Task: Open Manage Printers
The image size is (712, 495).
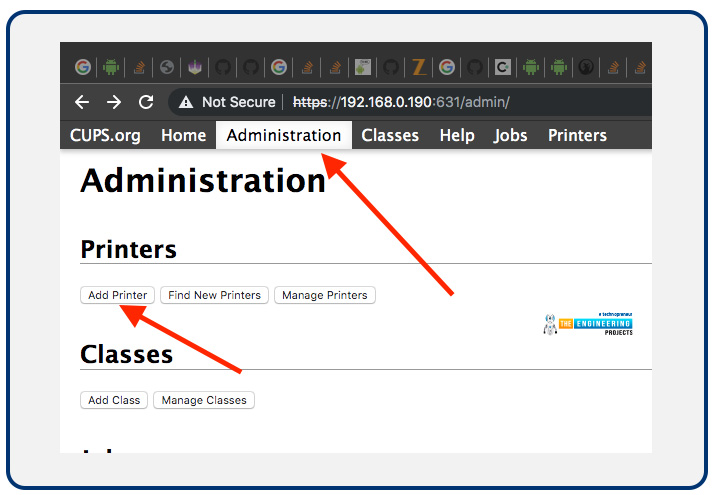Action: pyautogui.click(x=325, y=295)
